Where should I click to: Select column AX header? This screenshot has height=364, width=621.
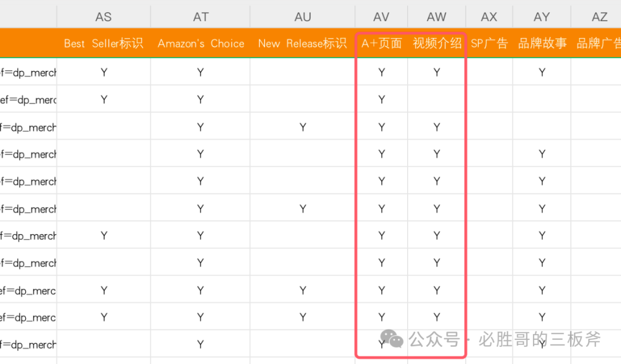pos(489,17)
